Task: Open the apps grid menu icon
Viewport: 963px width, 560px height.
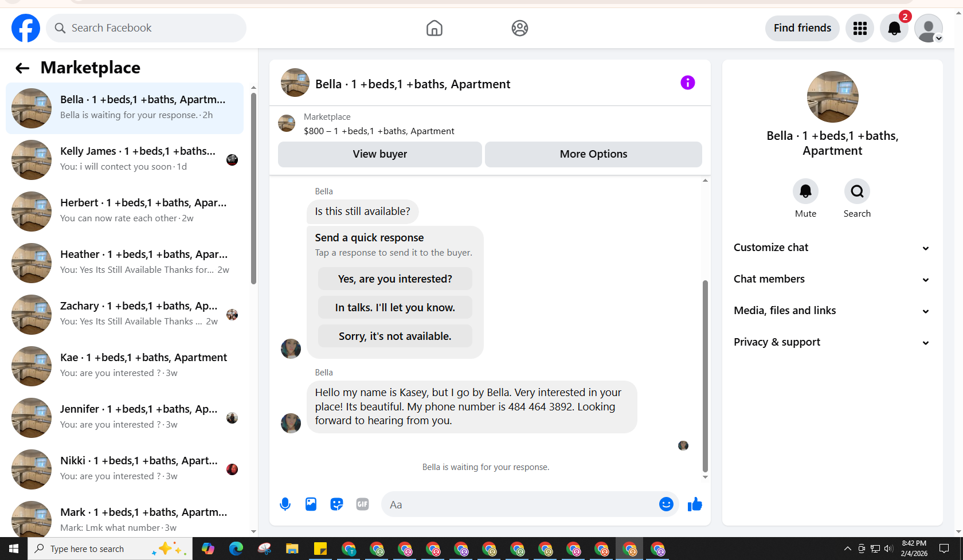Action: (860, 28)
